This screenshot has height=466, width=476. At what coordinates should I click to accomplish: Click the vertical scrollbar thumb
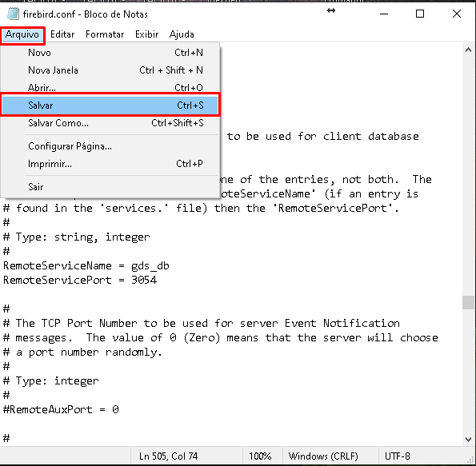[469, 302]
